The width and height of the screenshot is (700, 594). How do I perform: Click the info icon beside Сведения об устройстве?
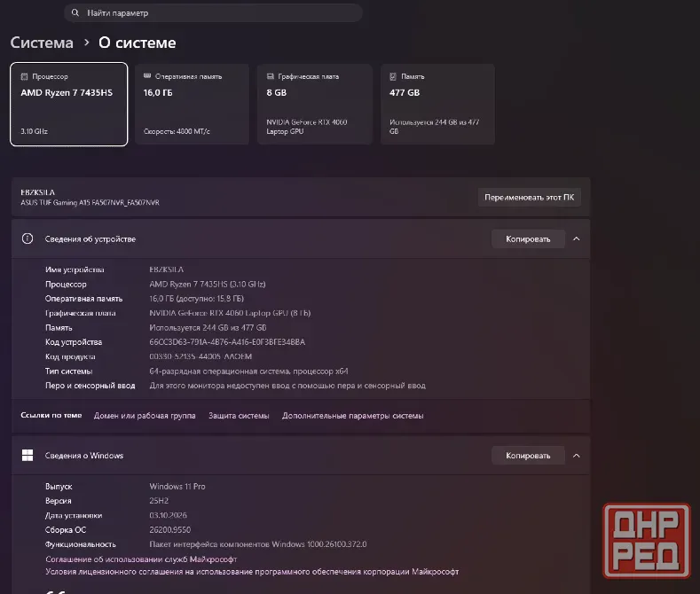[28, 238]
